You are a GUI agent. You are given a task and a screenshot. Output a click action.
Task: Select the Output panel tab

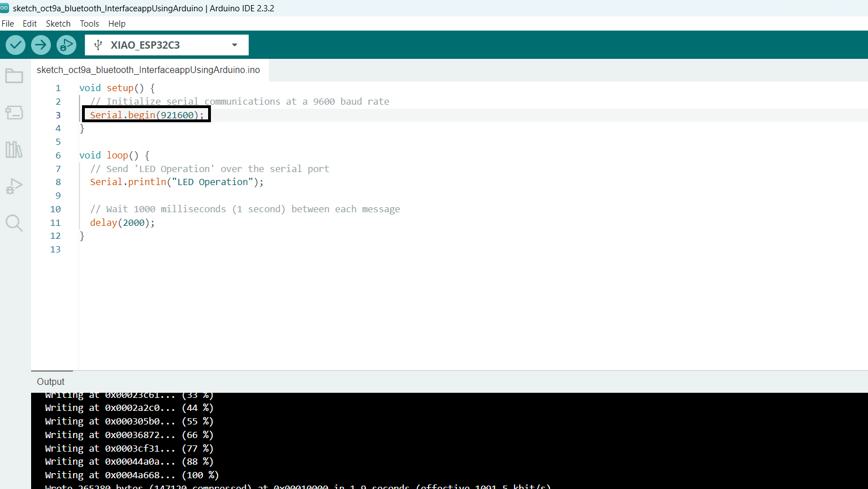point(51,381)
